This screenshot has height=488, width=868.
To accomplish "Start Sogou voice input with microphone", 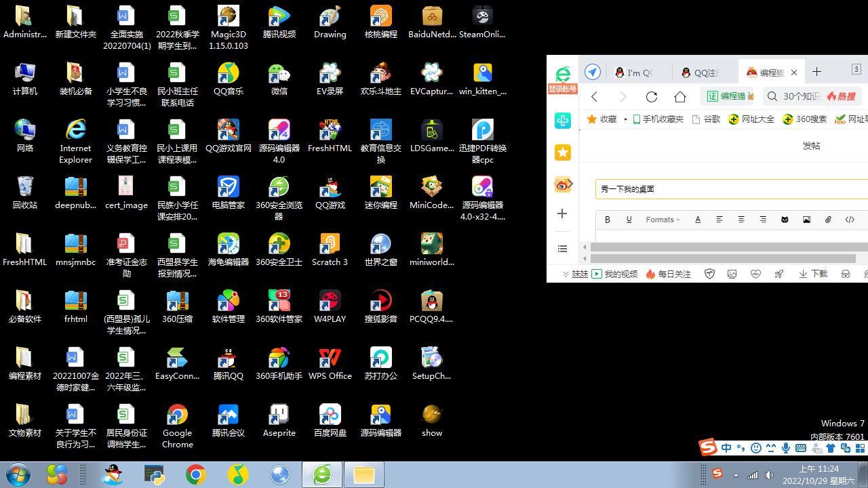I will pos(786,448).
